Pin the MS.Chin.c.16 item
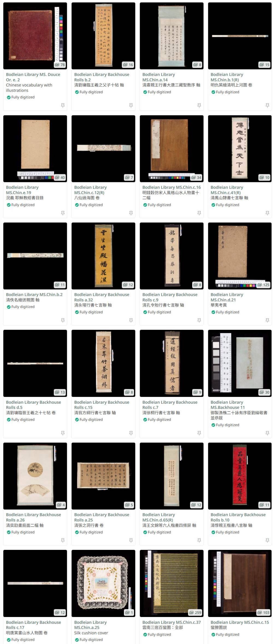Viewport: 273px width, 644px height. coord(199,213)
